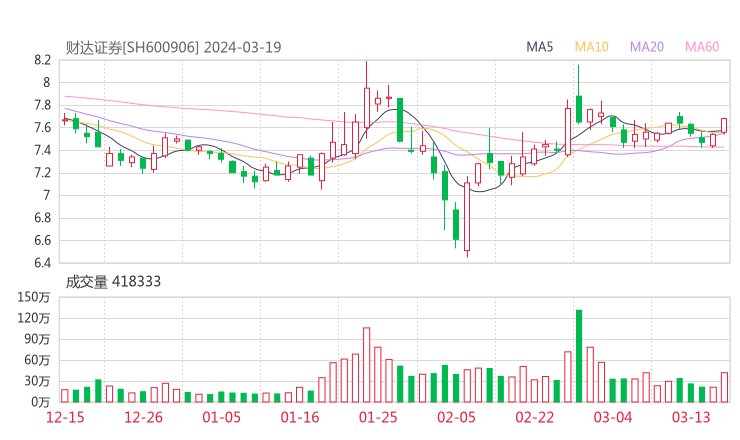740x440 pixels.
Task: Click the last red candlestick on the right
Action: point(724,126)
